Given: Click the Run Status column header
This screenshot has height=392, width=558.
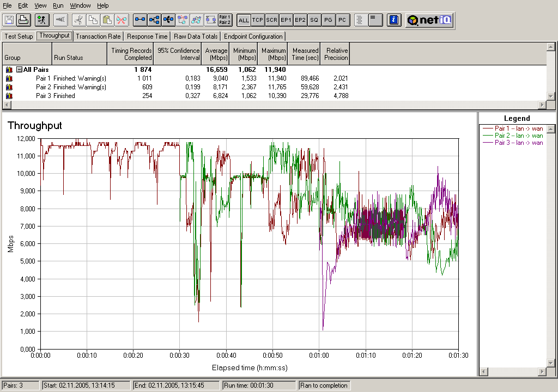Looking at the screenshot, I should (80, 54).
